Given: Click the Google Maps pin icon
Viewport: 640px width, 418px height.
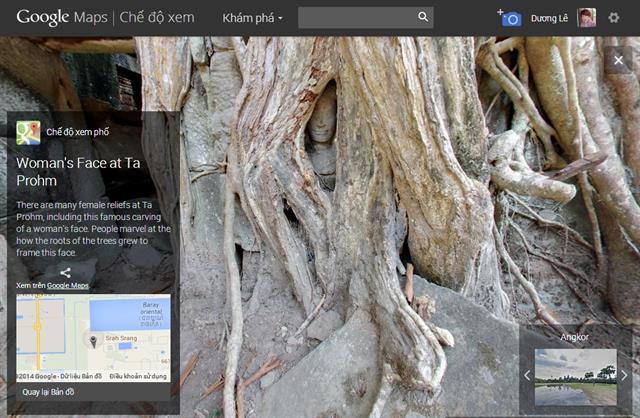Looking at the screenshot, I should [x=28, y=133].
